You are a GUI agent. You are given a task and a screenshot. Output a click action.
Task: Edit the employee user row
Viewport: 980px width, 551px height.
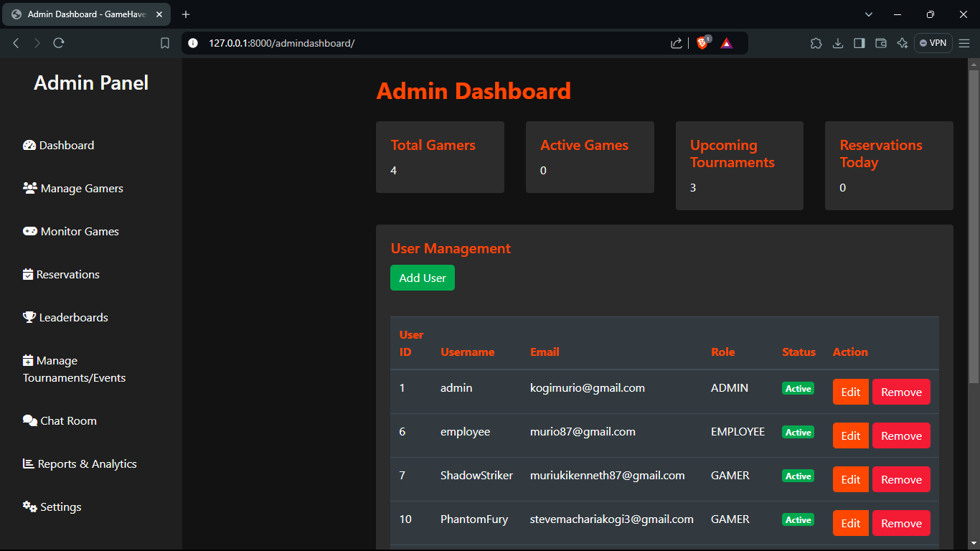[x=851, y=435]
